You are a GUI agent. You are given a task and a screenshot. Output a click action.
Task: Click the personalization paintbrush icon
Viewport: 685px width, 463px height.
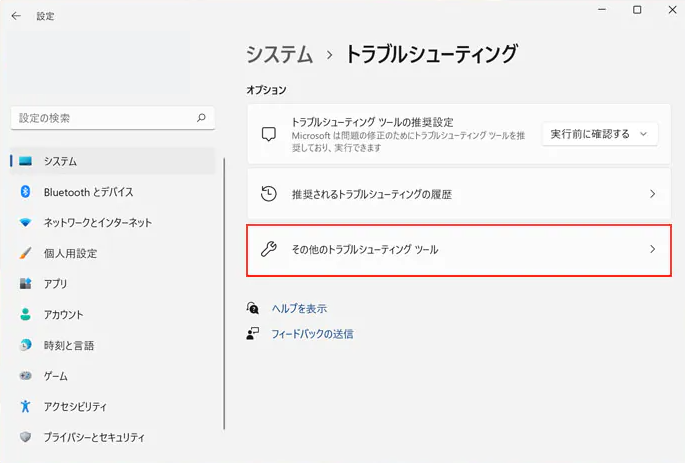26,254
